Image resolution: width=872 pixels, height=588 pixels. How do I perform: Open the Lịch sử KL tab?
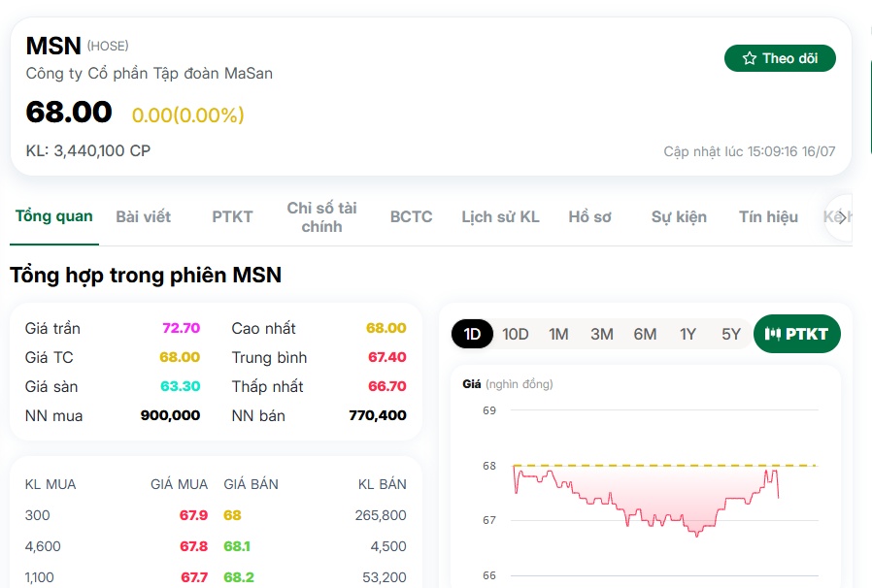500,216
